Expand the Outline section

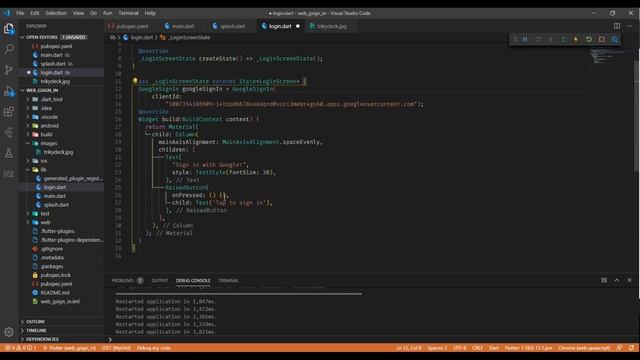pos(61,322)
